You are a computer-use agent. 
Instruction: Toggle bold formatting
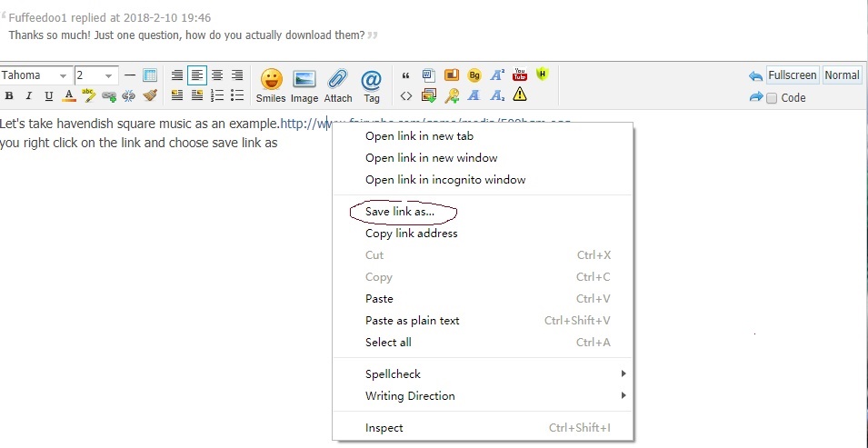[x=9, y=95]
